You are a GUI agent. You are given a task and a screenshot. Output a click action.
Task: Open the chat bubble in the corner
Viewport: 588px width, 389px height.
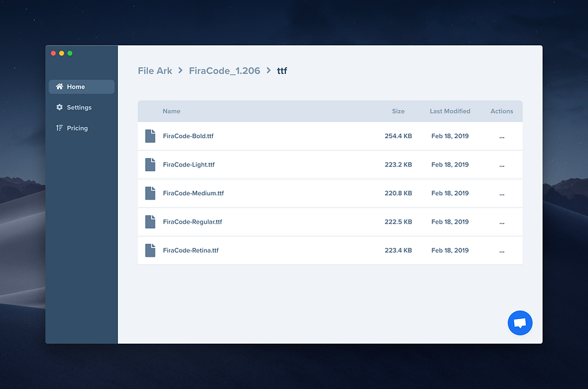pyautogui.click(x=520, y=323)
